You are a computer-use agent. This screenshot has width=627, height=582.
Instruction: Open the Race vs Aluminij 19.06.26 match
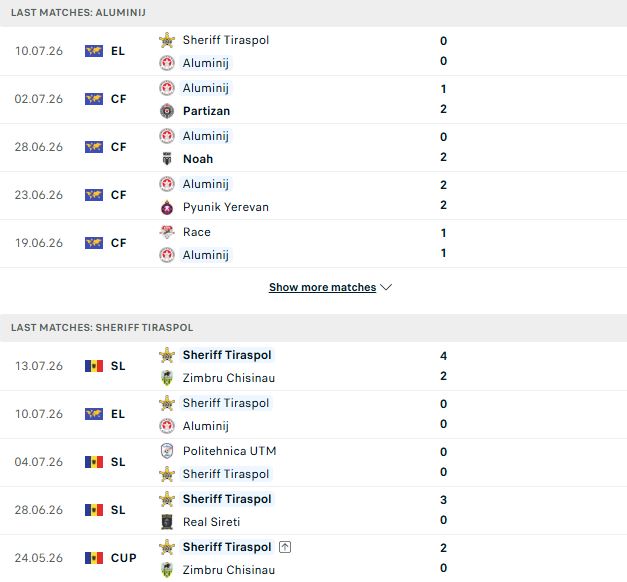[x=314, y=244]
